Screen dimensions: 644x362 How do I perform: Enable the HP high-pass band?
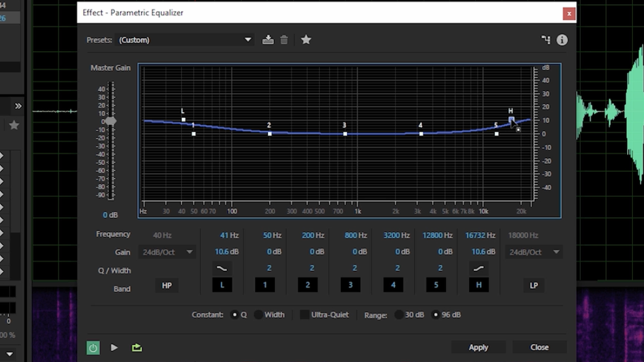click(x=166, y=286)
